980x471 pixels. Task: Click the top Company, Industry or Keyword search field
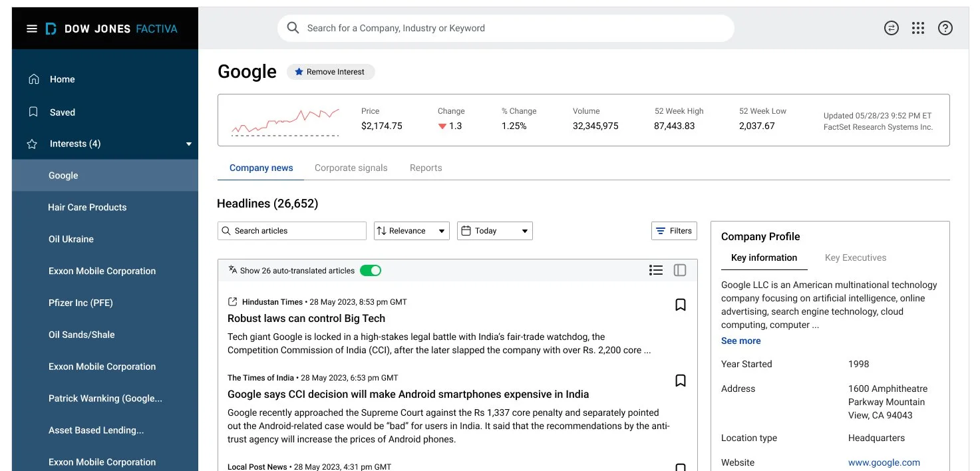(x=506, y=28)
